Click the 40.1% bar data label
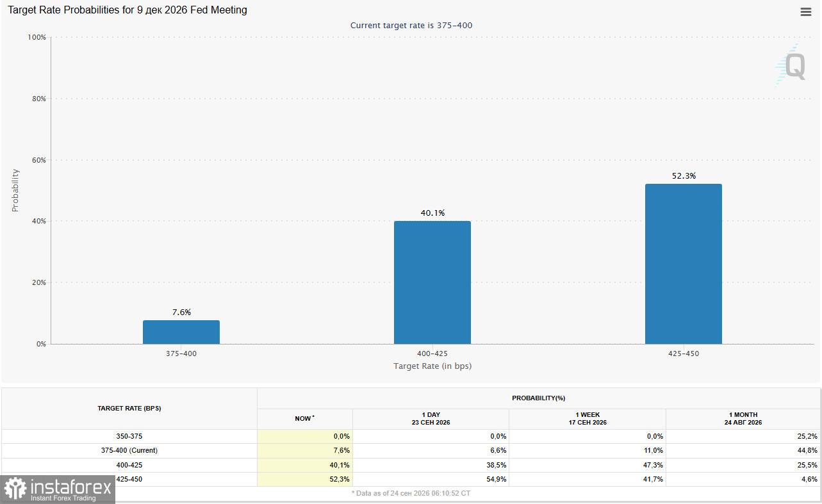This screenshot has height=504, width=822. pos(432,213)
